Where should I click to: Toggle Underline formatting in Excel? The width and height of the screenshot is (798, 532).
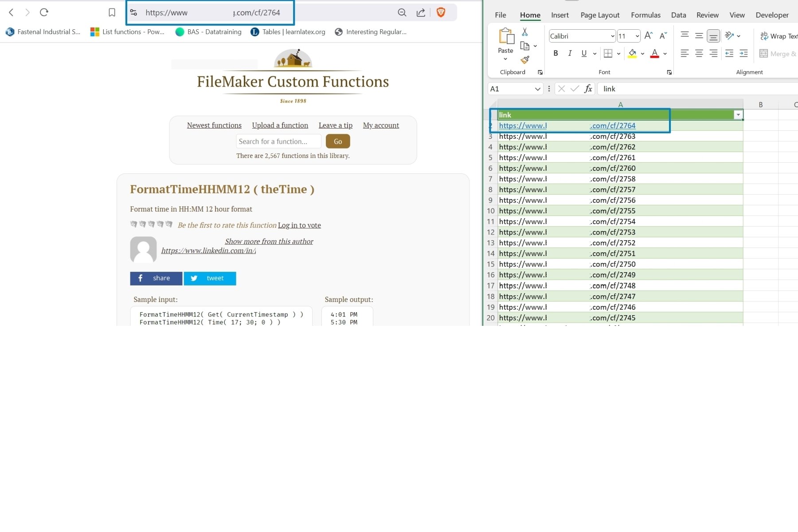584,53
